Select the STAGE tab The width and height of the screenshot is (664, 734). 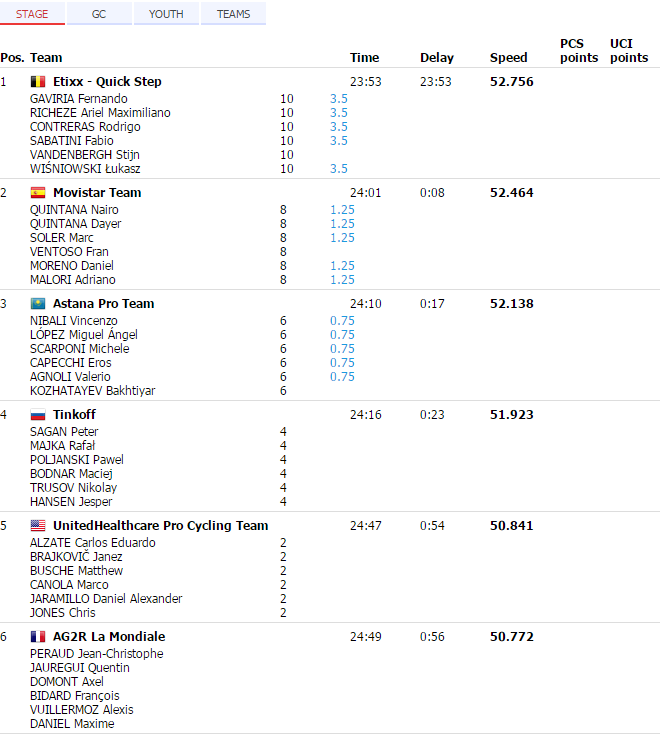32,14
